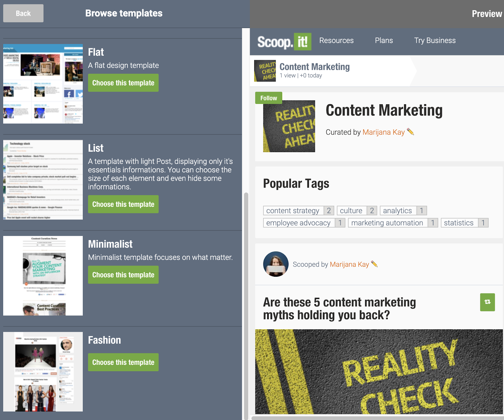The height and width of the screenshot is (420, 504).
Task: Click the template list vertical scrollbar
Action: 246,305
